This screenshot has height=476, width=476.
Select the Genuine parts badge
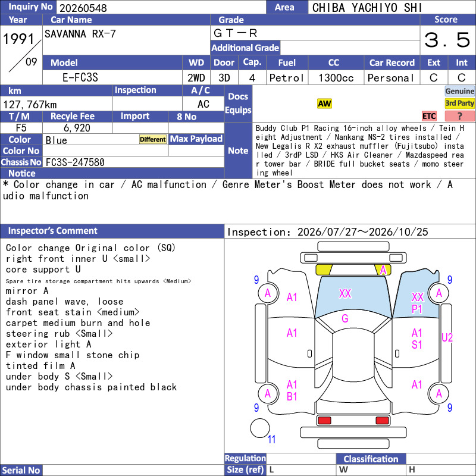[x=459, y=91]
